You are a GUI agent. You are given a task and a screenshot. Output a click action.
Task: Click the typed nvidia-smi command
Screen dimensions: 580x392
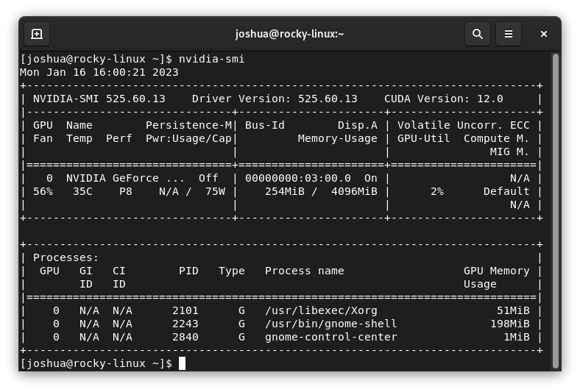click(x=211, y=59)
